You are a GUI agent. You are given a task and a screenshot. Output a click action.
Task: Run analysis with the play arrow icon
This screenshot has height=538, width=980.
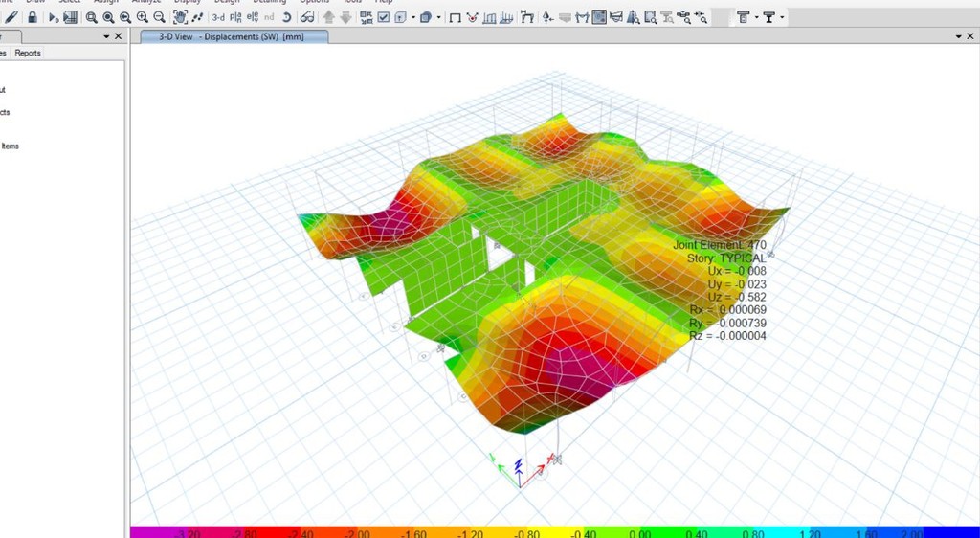tap(54, 17)
